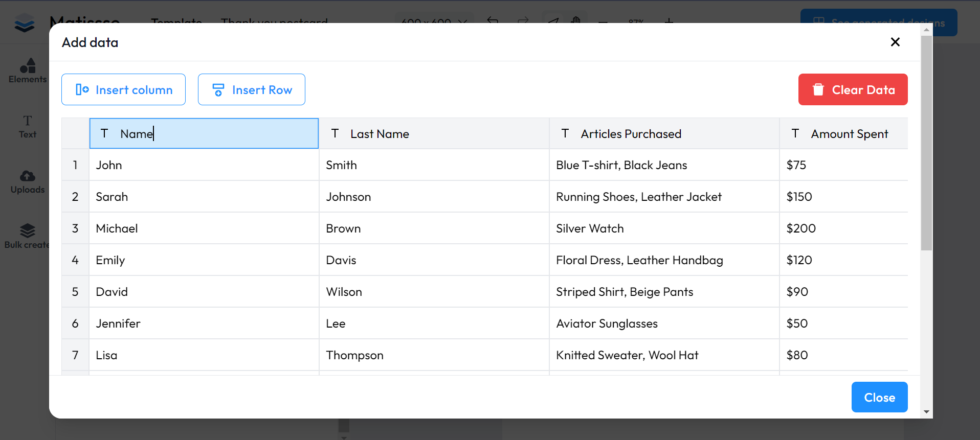Click the cell containing Smith
980x440 pixels.
pyautogui.click(x=434, y=165)
